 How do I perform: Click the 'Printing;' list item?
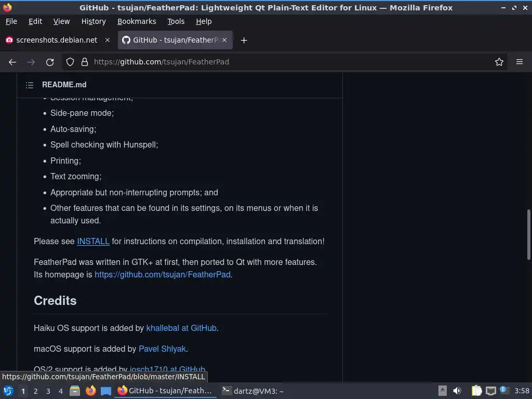tap(66, 161)
